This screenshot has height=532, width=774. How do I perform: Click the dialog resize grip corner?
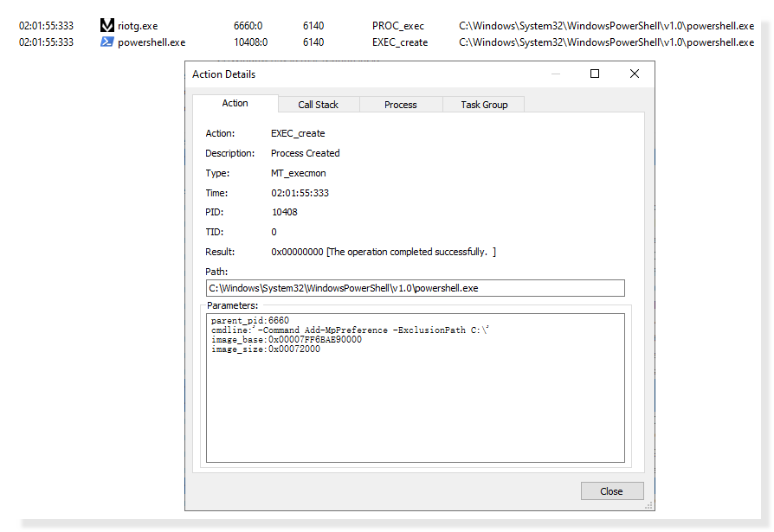click(x=649, y=505)
